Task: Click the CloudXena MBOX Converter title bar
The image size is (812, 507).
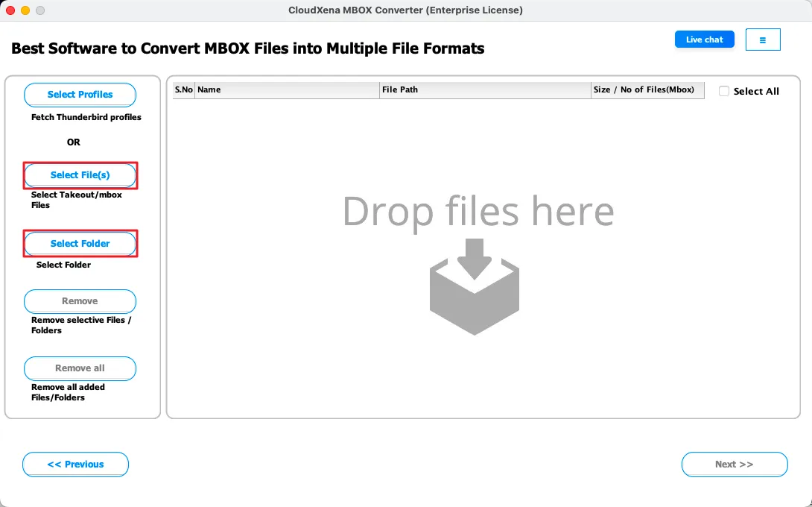Action: tap(405, 10)
